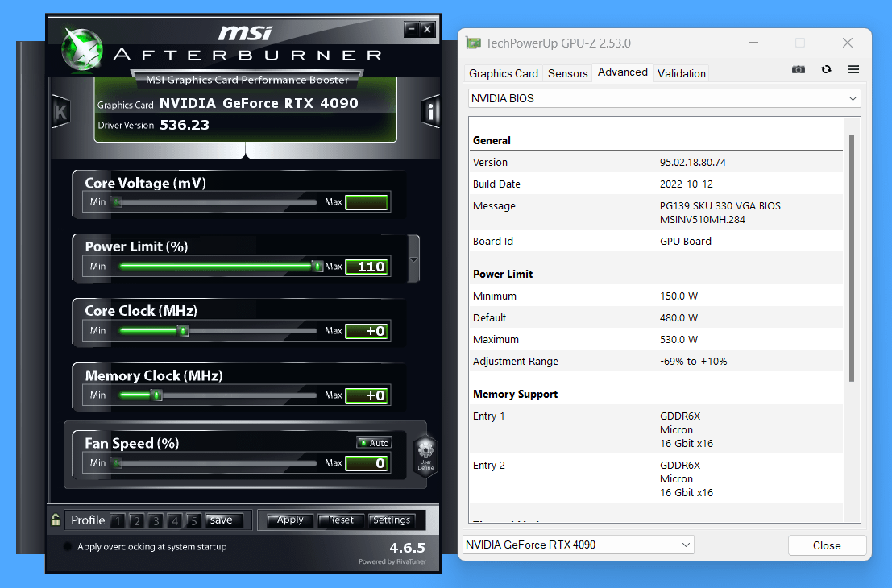Image resolution: width=892 pixels, height=588 pixels.
Task: Click the profile lock padlock icon
Action: tap(55, 520)
